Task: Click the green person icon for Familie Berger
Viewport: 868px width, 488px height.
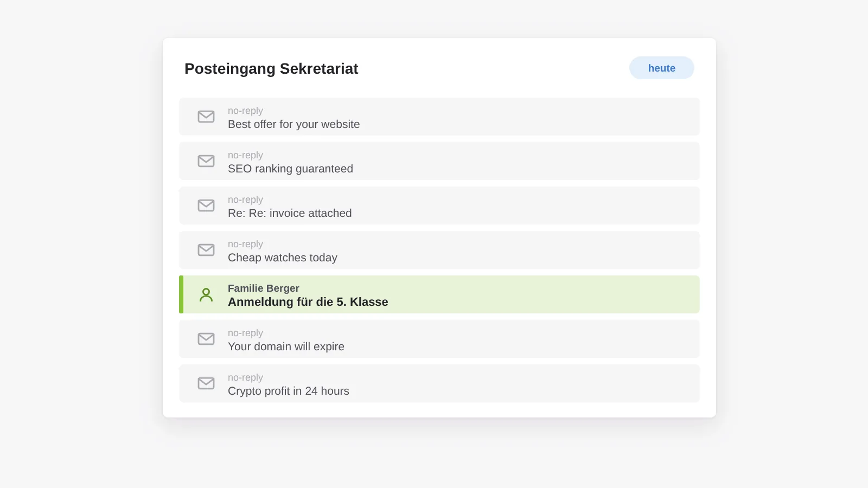Action: [x=206, y=294]
